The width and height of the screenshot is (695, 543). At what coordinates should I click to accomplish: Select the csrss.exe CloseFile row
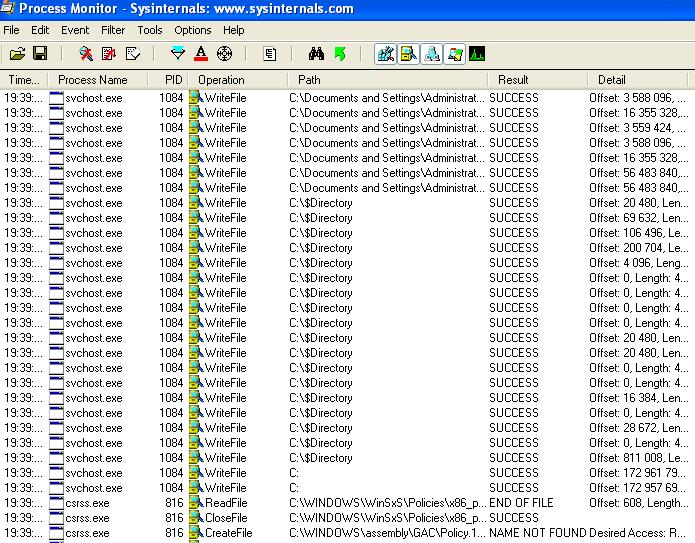click(x=348, y=518)
